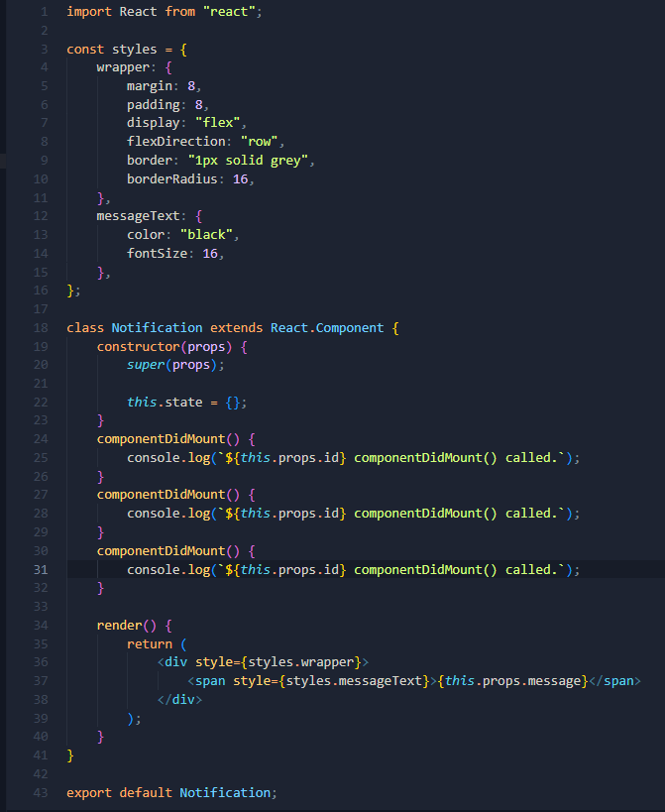The width and height of the screenshot is (665, 812).
Task: Click line number 43 in the gutter
Action: coord(41,793)
